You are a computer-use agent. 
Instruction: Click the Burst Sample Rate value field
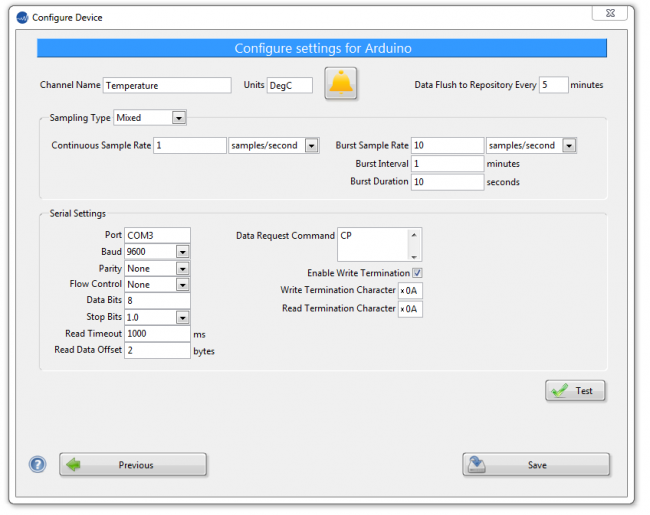coord(447,146)
